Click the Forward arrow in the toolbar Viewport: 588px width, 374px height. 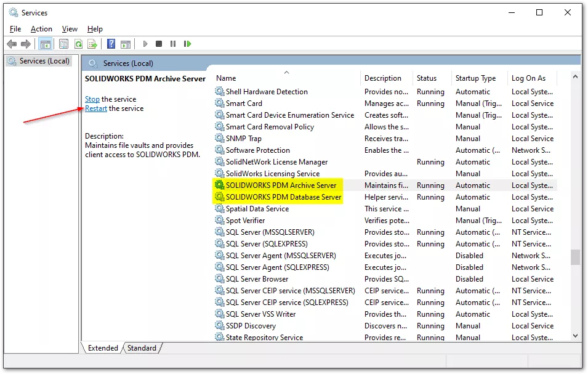click(26, 44)
